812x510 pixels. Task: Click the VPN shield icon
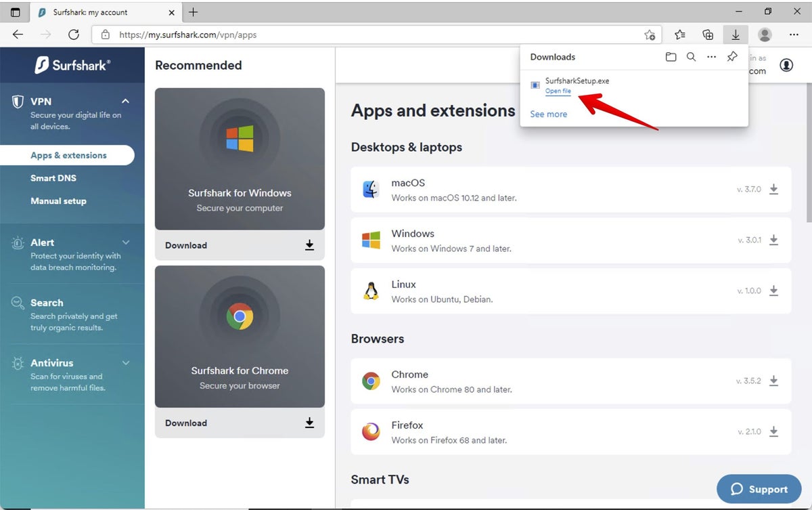coord(18,102)
